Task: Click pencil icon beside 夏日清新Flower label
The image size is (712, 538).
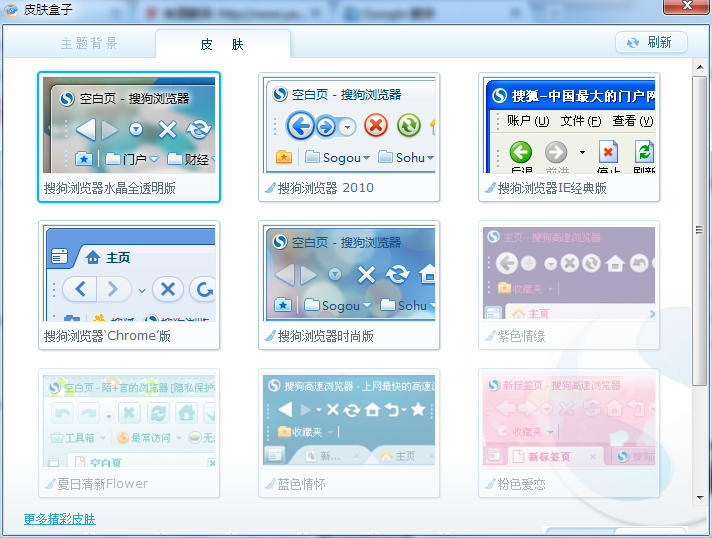Action: click(x=49, y=484)
